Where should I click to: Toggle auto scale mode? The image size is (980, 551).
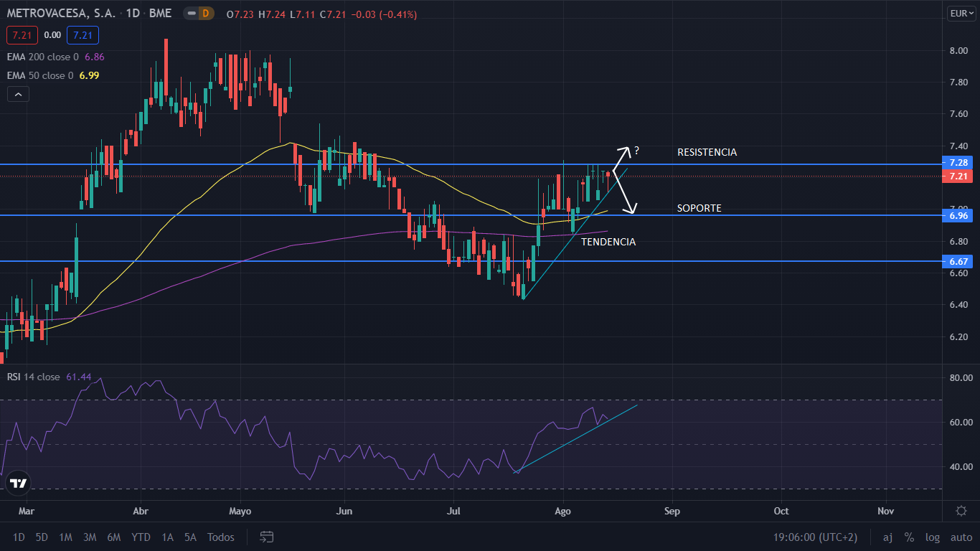pyautogui.click(x=961, y=537)
